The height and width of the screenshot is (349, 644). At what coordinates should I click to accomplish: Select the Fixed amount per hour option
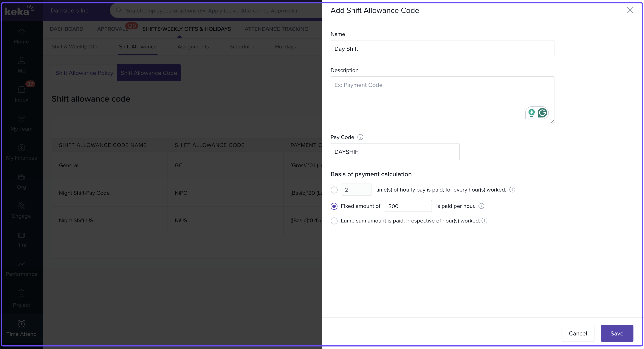[x=334, y=206]
